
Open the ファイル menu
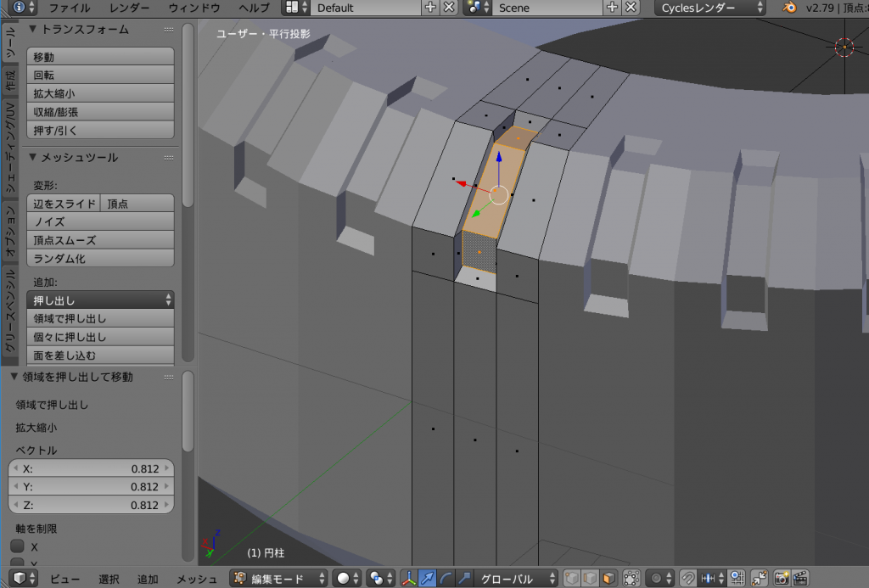(x=70, y=8)
